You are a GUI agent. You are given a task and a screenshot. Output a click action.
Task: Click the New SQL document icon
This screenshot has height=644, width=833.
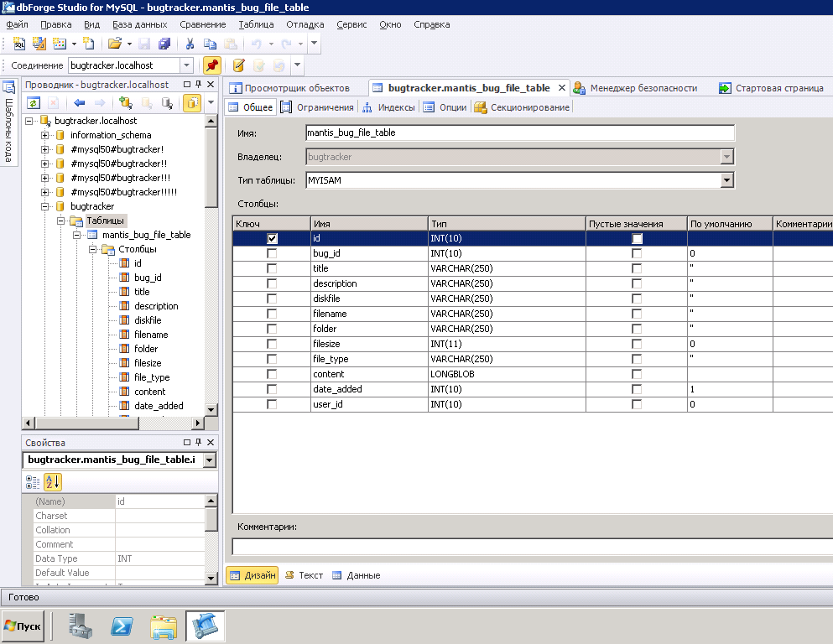click(x=19, y=44)
